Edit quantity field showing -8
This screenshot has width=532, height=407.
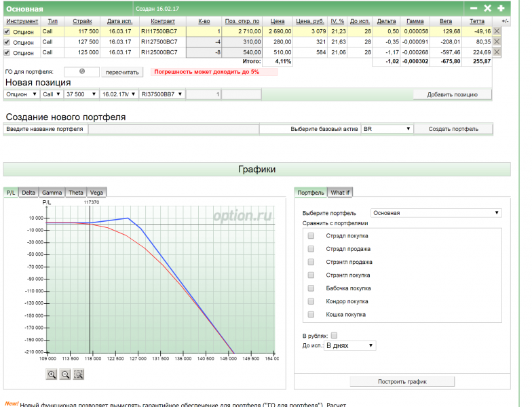(x=204, y=52)
